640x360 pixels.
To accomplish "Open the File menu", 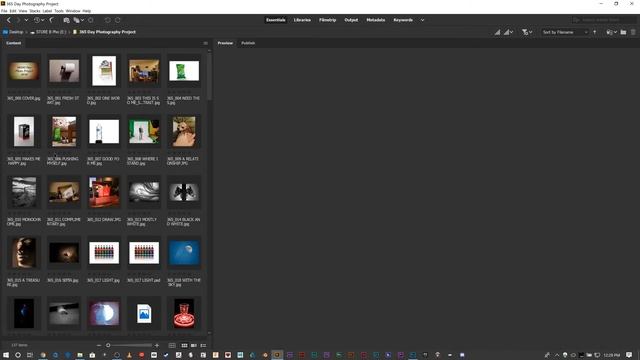I will click(x=4, y=11).
